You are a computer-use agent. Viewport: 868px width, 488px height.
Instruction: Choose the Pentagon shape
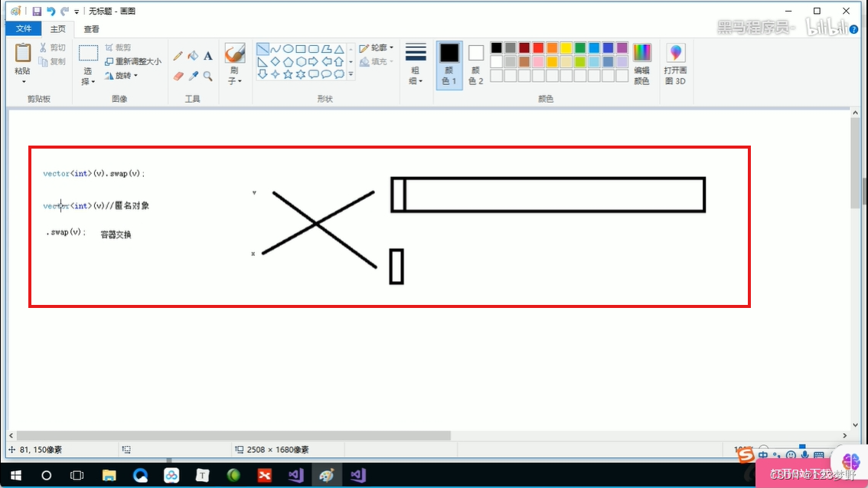288,61
